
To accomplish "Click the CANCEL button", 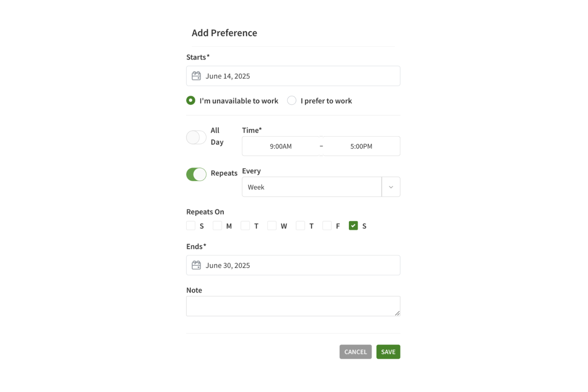I will point(355,351).
